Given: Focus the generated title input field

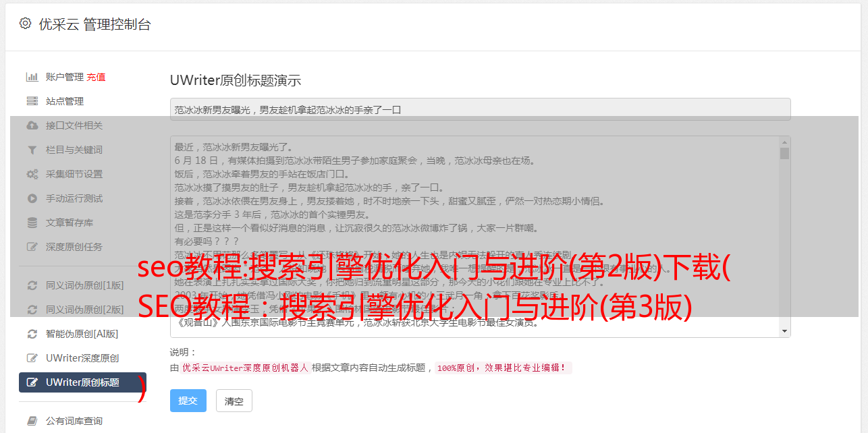Looking at the screenshot, I should point(480,109).
